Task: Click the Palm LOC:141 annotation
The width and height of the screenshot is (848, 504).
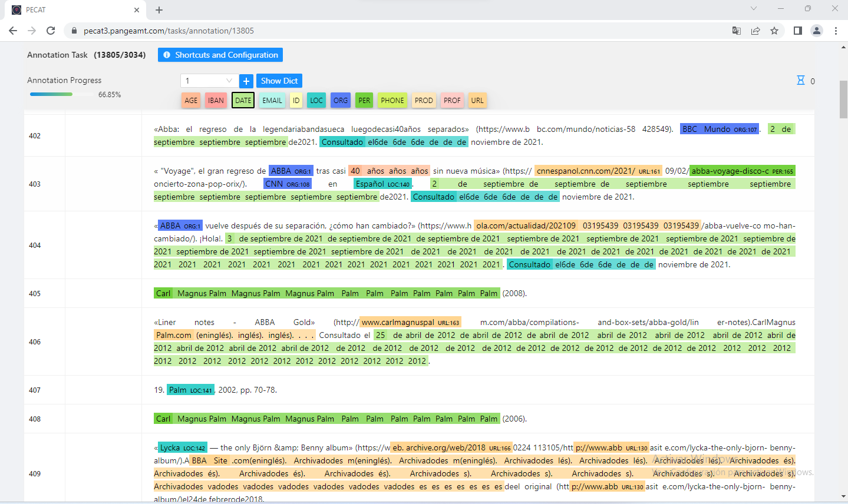Action: (x=190, y=390)
